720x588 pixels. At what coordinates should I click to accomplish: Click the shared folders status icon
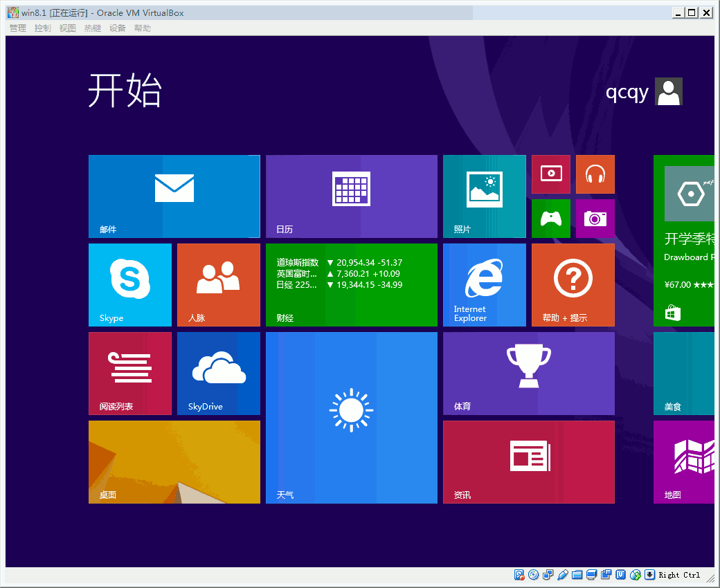click(x=577, y=575)
